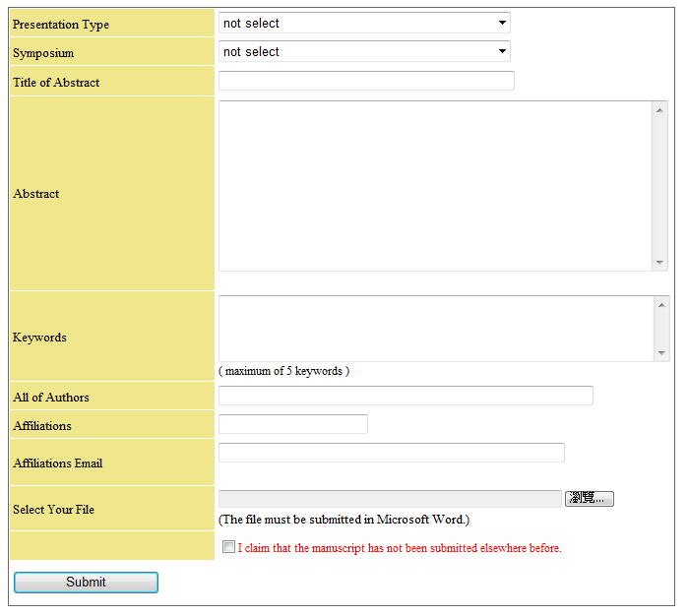Click the Title of Abstract text field

tap(366, 81)
